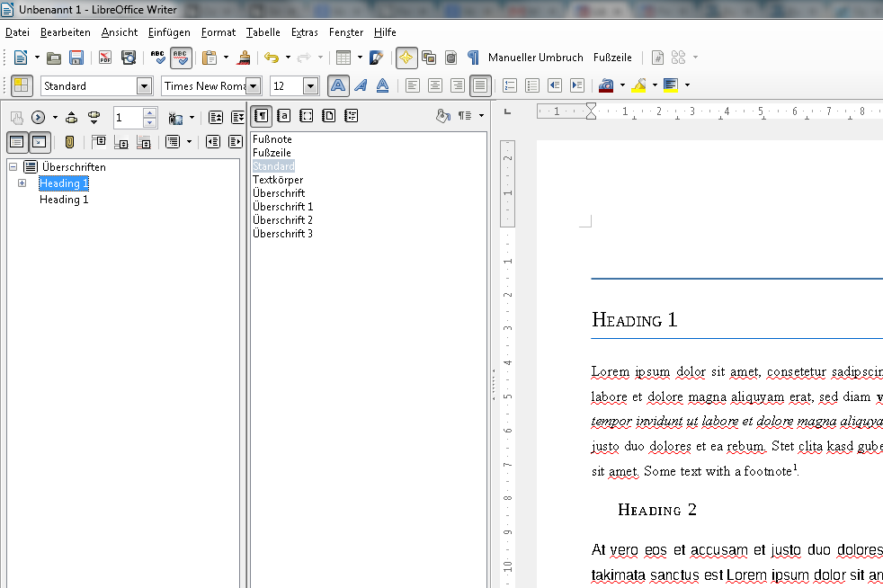Image resolution: width=883 pixels, height=588 pixels.
Task: Click the Manueller Umbruch button
Action: [x=536, y=58]
